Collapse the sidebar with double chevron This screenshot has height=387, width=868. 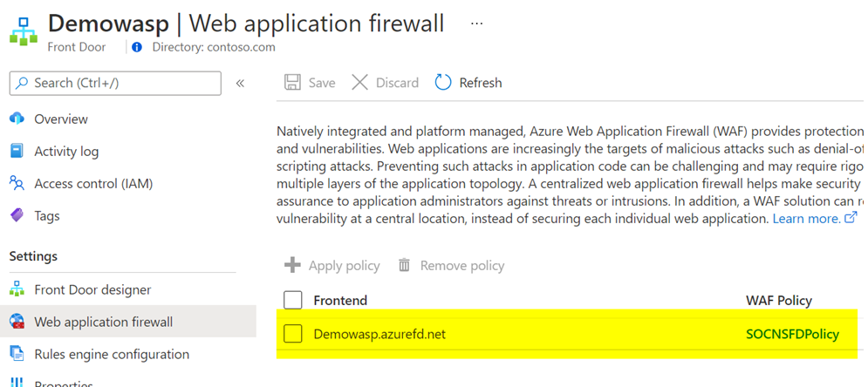point(240,83)
